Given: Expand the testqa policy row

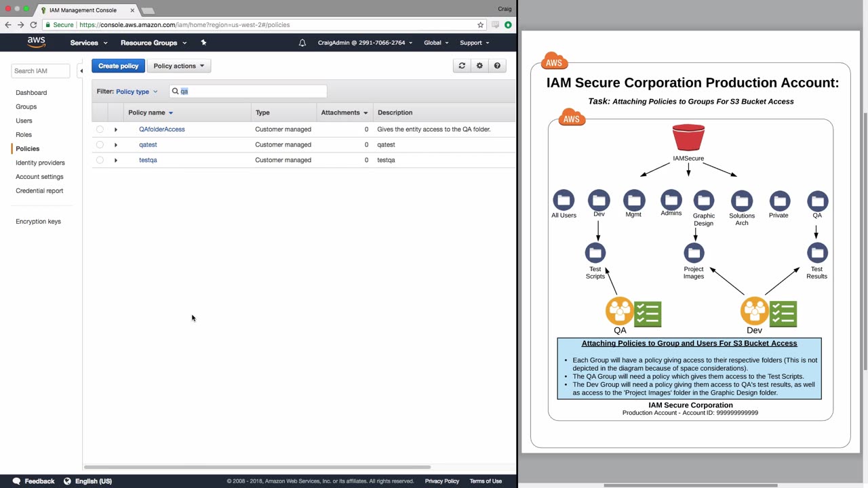Looking at the screenshot, I should tap(116, 161).
